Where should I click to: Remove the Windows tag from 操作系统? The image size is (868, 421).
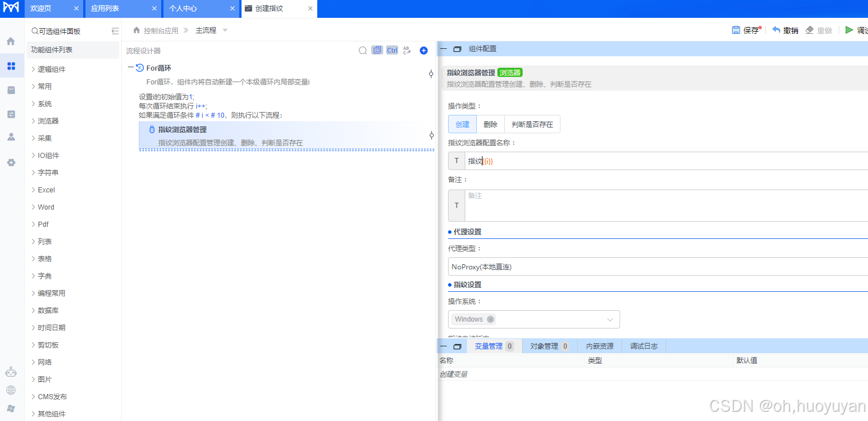[491, 319]
